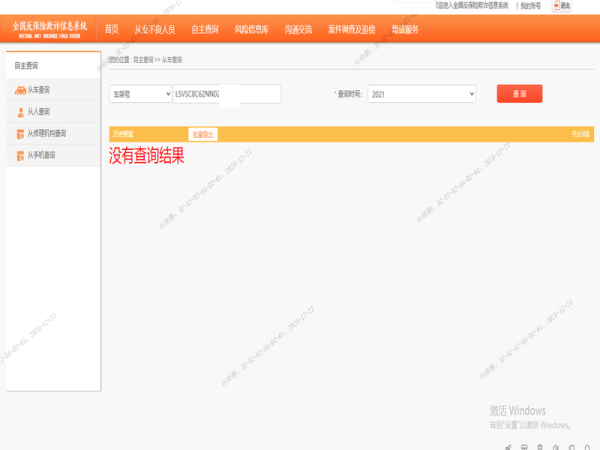Open the 首页 navigation tab

(112, 29)
